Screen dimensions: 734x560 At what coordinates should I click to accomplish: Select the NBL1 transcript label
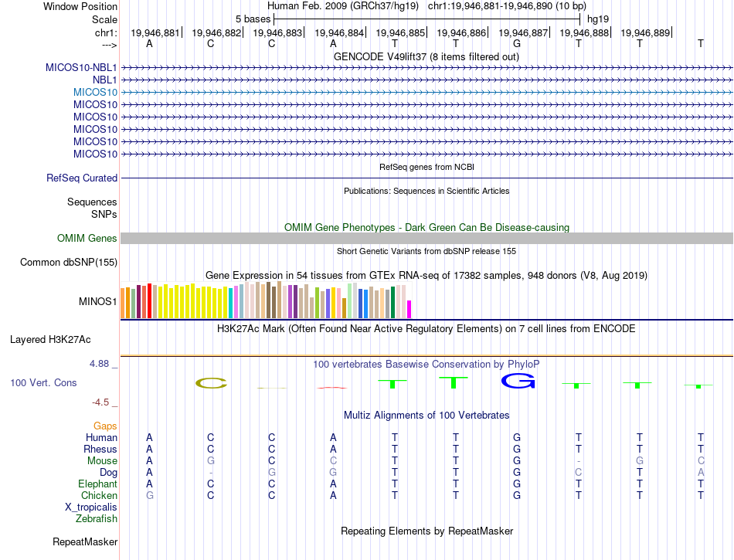pyautogui.click(x=104, y=80)
